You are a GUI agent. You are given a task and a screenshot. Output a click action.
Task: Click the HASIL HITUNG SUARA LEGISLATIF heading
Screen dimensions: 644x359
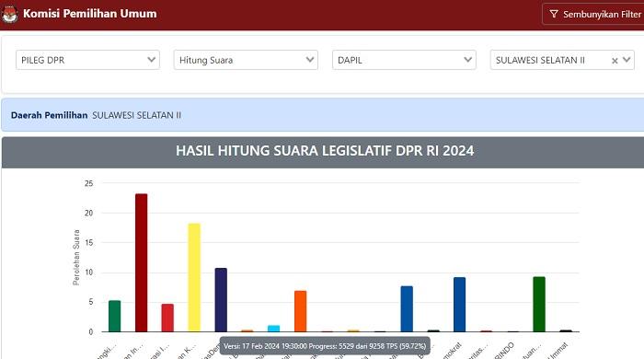pyautogui.click(x=325, y=151)
